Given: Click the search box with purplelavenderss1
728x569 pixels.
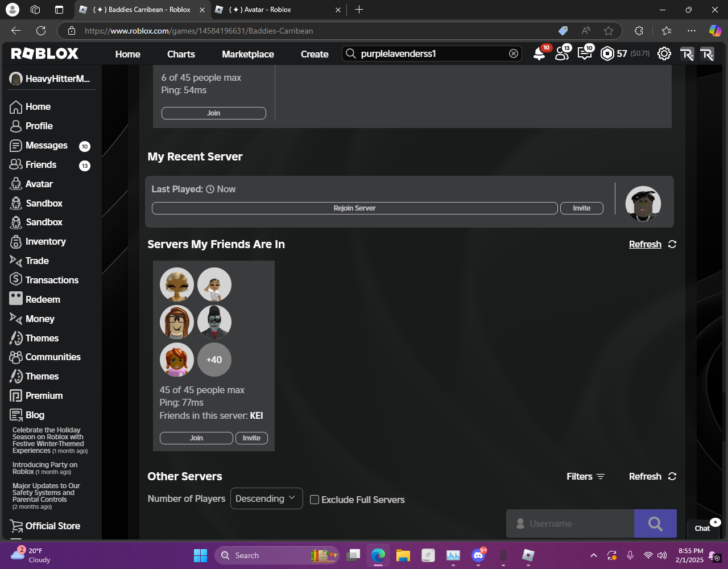Looking at the screenshot, I should 432,53.
